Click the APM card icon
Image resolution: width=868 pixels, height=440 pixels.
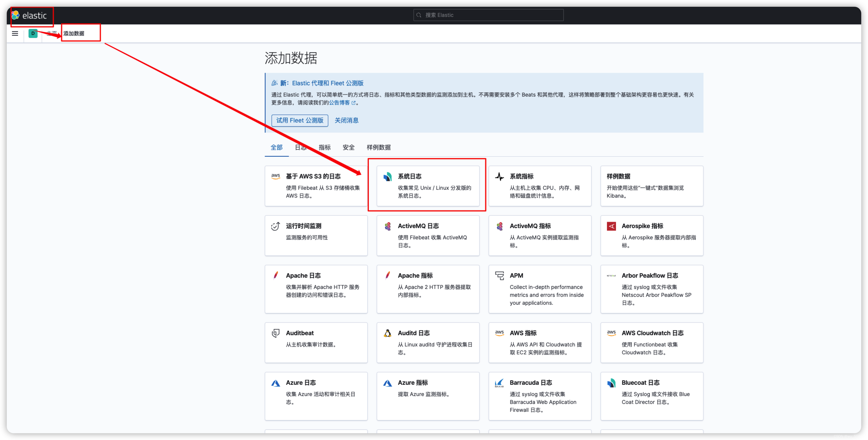[499, 276]
